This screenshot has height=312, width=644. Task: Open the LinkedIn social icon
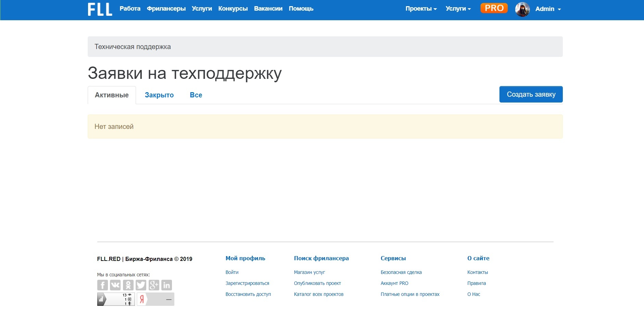pos(166,285)
